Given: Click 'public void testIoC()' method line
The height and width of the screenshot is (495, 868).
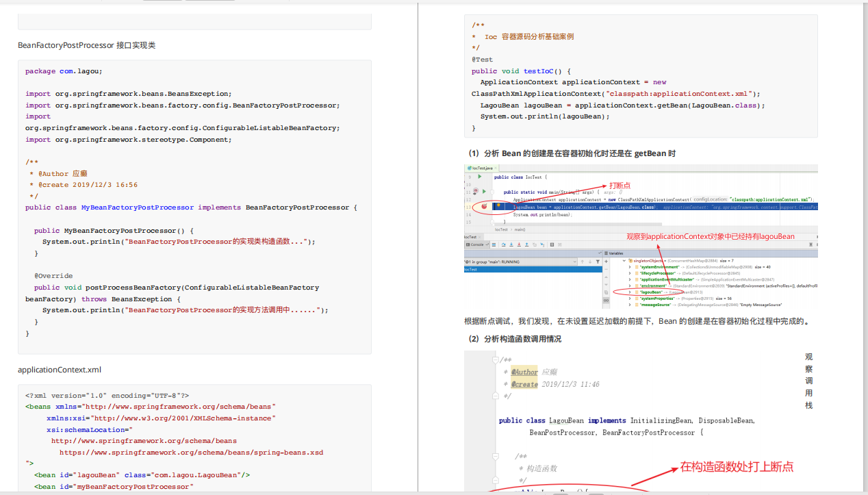Looking at the screenshot, I should (521, 71).
